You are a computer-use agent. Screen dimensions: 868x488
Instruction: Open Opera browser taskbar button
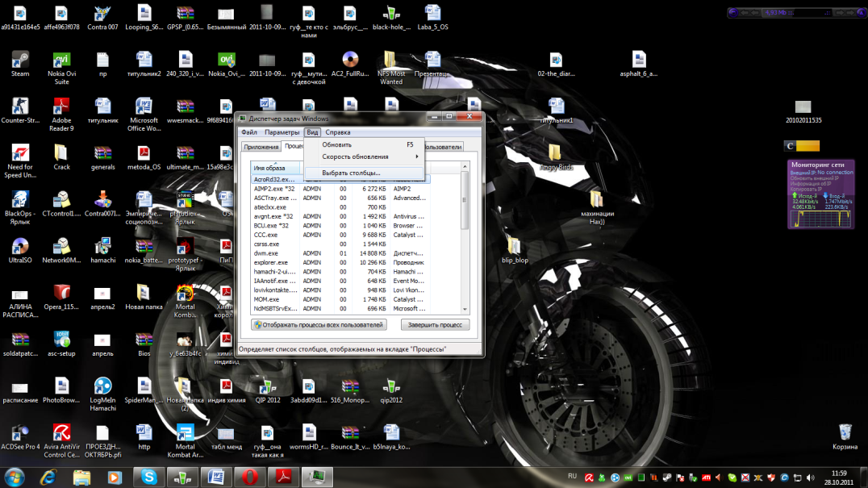pyautogui.click(x=249, y=477)
